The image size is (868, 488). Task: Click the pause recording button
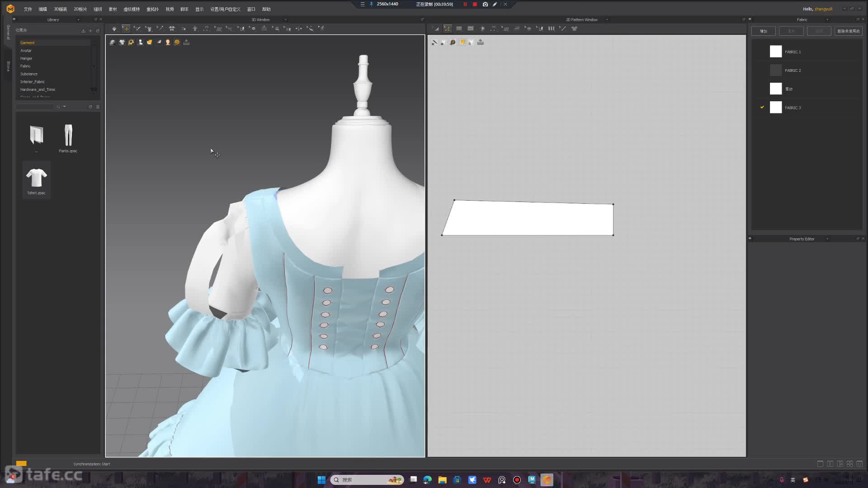pyautogui.click(x=465, y=5)
